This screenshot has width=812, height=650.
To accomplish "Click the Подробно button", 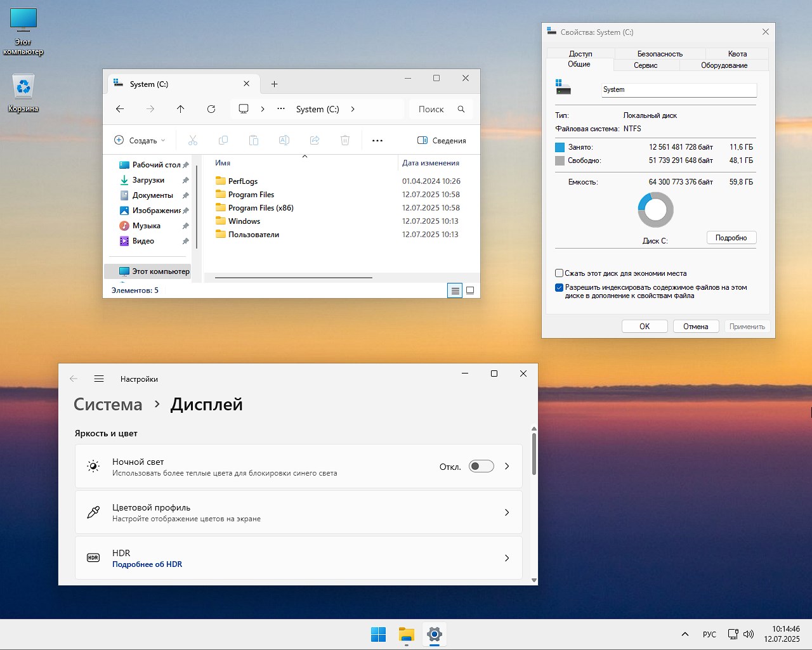I will click(731, 238).
